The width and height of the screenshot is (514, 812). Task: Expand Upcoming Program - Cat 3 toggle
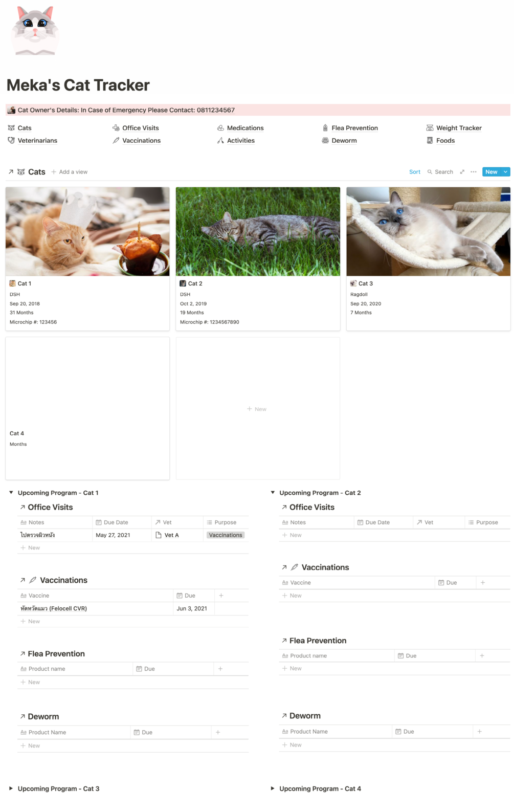[x=11, y=788]
